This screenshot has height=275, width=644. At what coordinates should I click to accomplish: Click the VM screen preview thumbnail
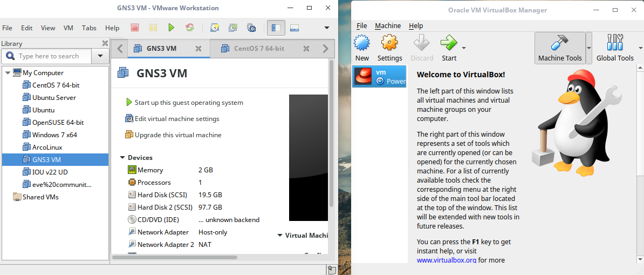coord(309,158)
